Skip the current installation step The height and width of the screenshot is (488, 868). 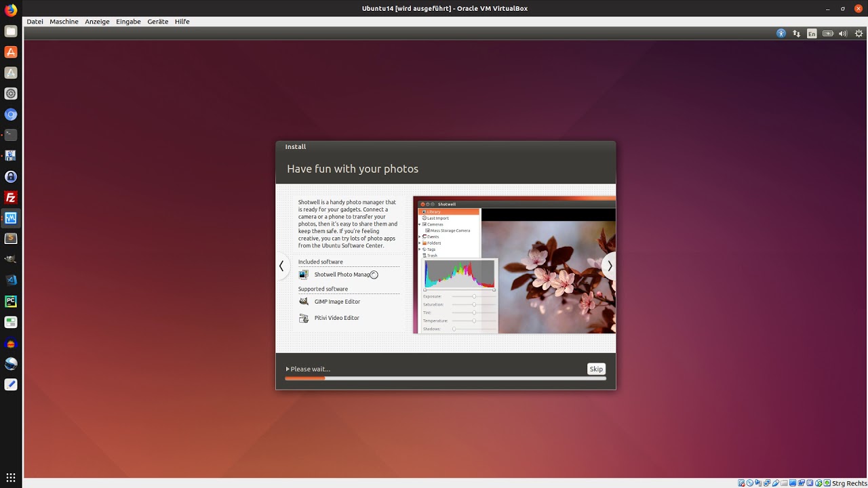click(596, 369)
